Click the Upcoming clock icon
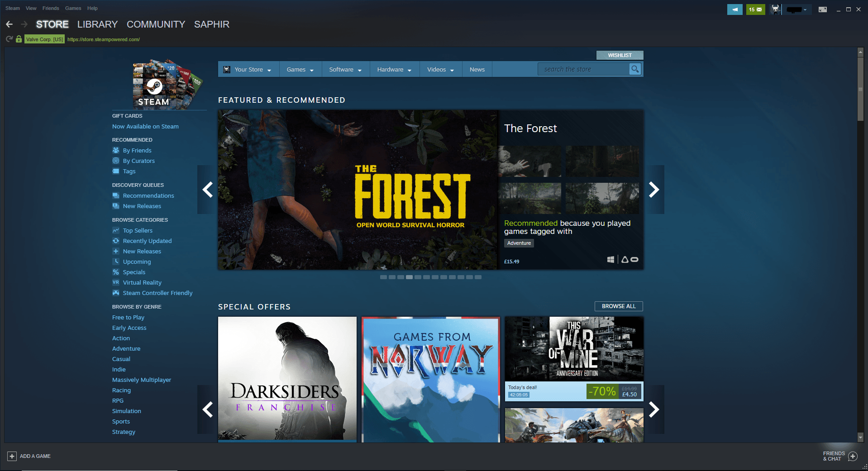The height and width of the screenshot is (471, 868). tap(116, 262)
